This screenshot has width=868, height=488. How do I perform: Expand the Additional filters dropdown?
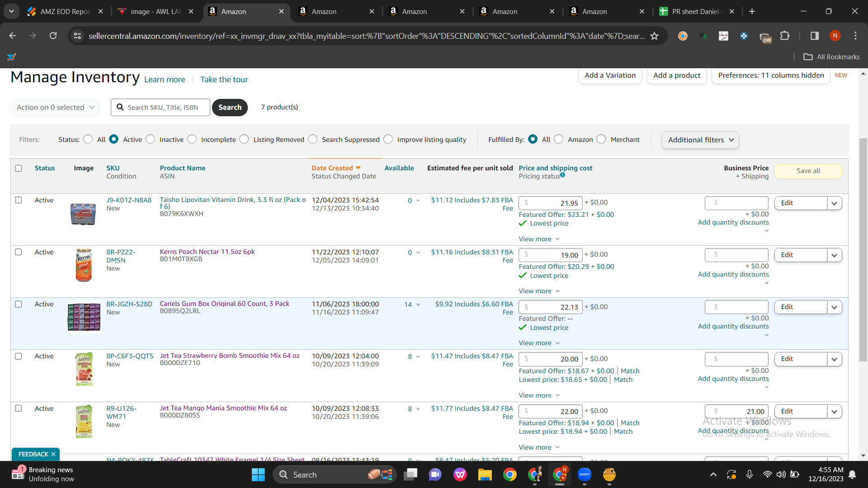[701, 140]
